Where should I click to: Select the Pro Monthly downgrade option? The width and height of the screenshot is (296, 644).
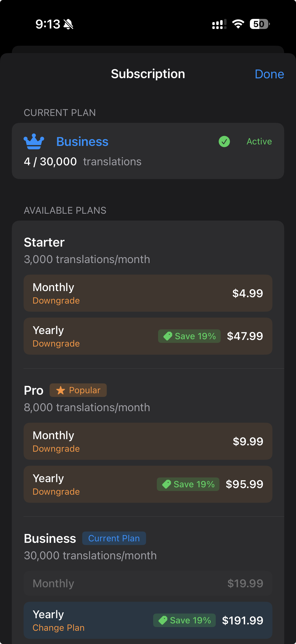[148, 441]
